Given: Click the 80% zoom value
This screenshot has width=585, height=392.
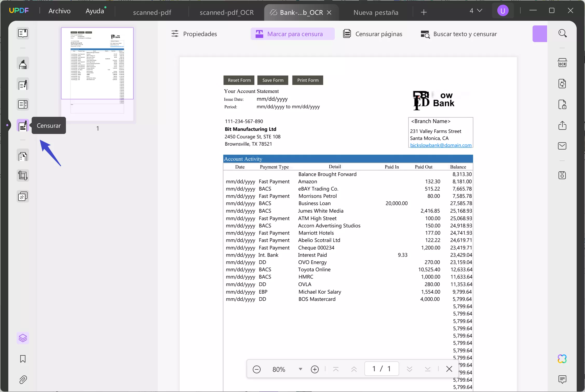Looking at the screenshot, I should pos(279,369).
